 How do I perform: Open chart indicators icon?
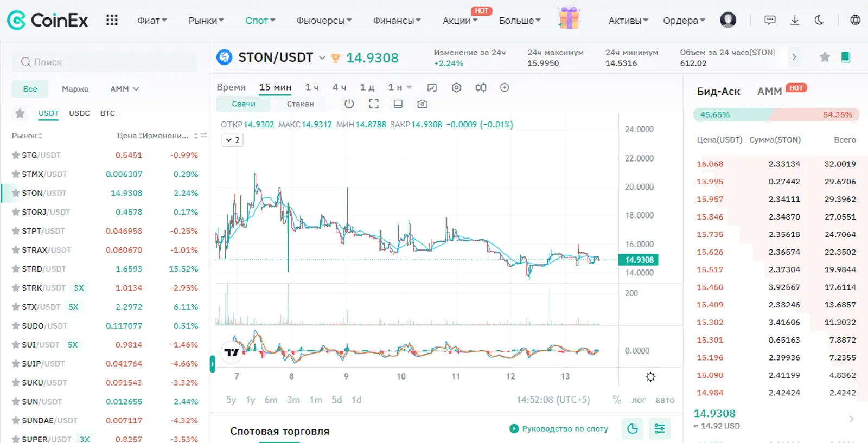coord(432,87)
